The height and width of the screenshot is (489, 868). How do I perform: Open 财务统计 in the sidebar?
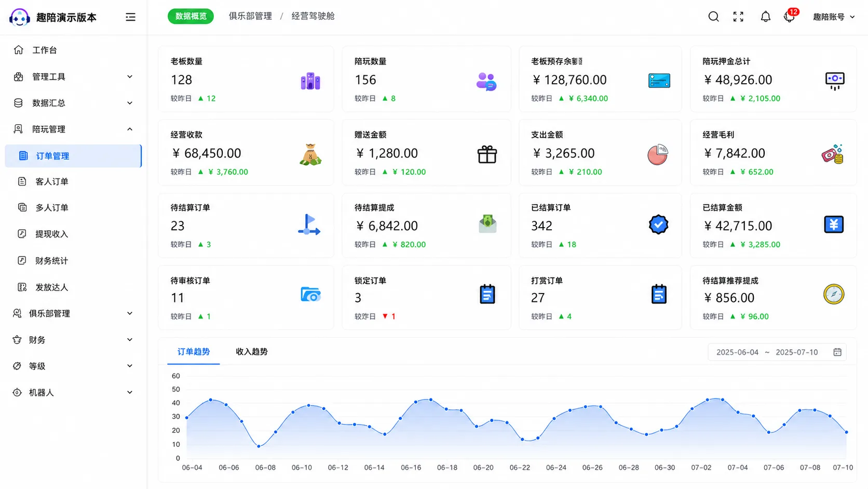(x=73, y=260)
